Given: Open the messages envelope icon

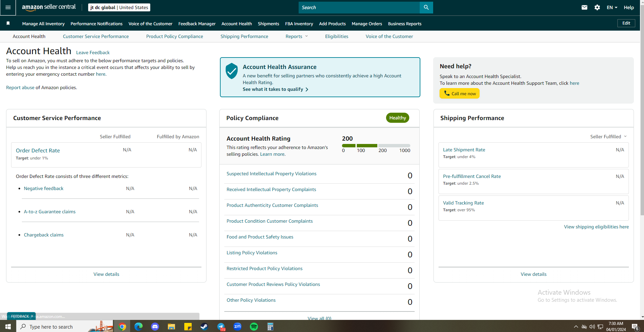Looking at the screenshot, I should [584, 7].
